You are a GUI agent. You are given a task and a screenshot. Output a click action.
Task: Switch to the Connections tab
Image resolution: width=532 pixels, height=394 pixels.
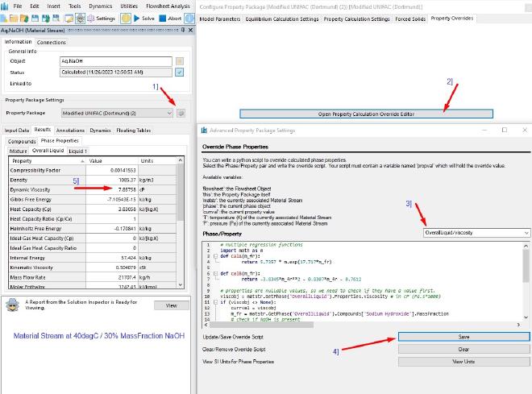[x=52, y=42]
